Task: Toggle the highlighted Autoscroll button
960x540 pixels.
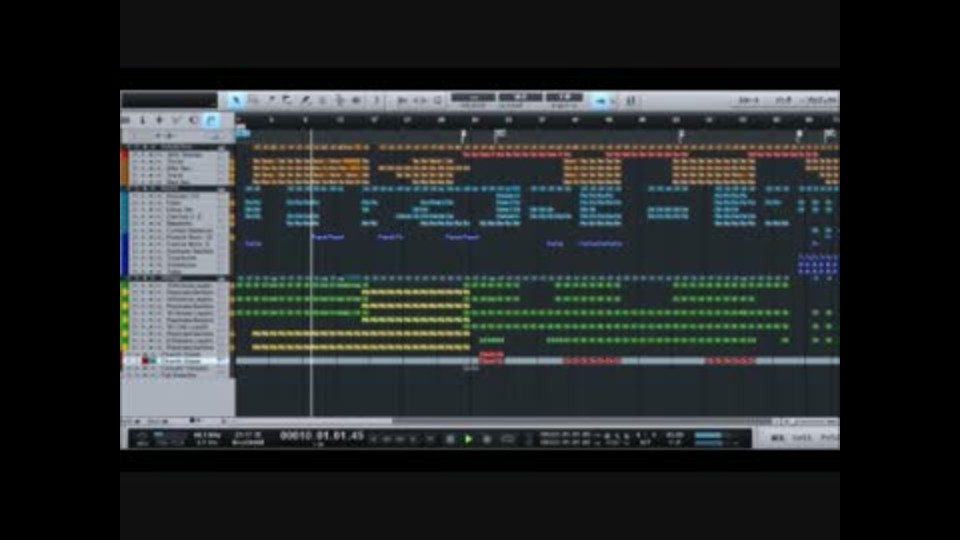Action: click(600, 100)
